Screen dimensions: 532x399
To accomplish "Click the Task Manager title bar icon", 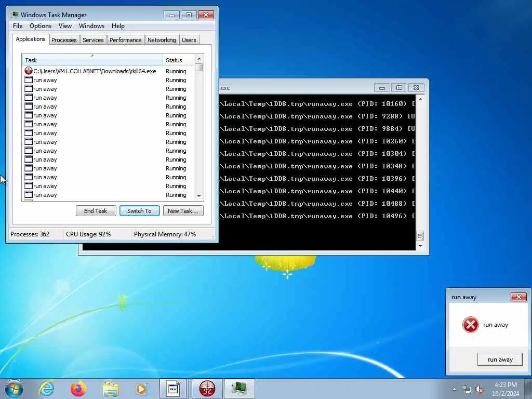I will (14, 15).
